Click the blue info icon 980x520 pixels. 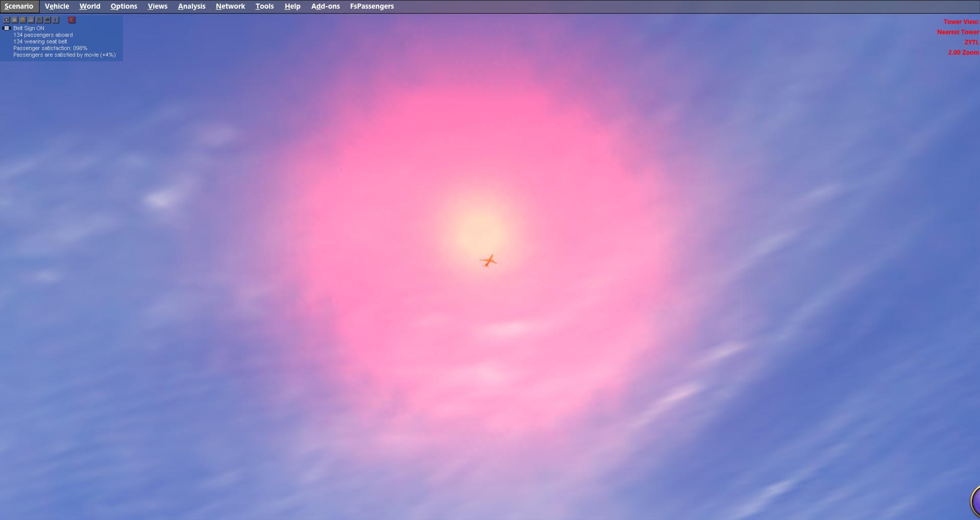click(x=56, y=20)
